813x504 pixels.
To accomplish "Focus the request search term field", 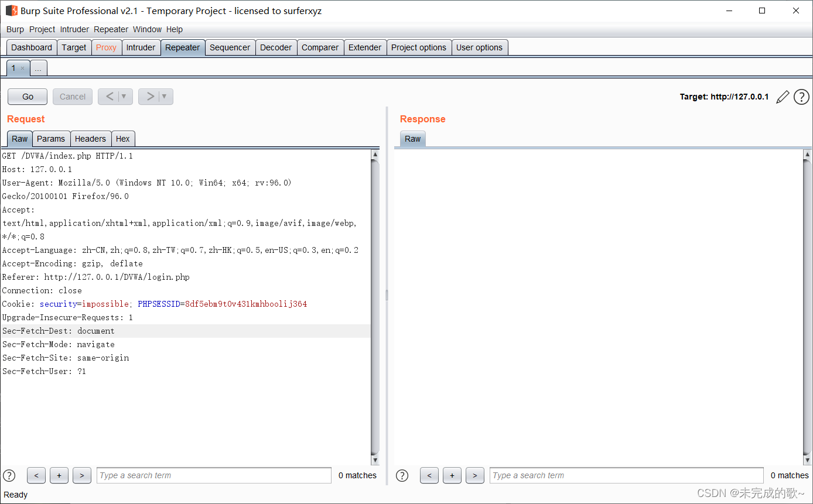I will (x=214, y=475).
